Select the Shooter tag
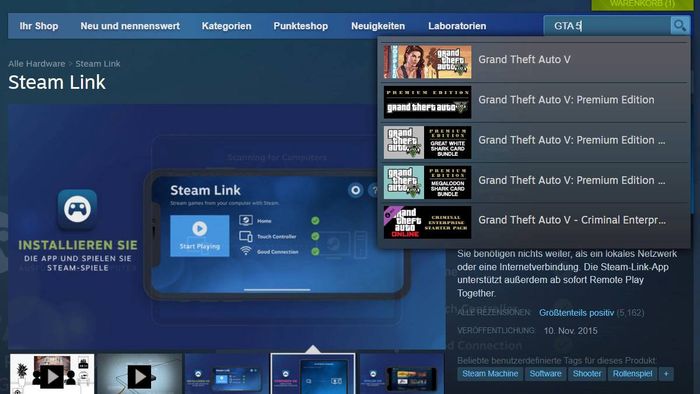 click(587, 374)
